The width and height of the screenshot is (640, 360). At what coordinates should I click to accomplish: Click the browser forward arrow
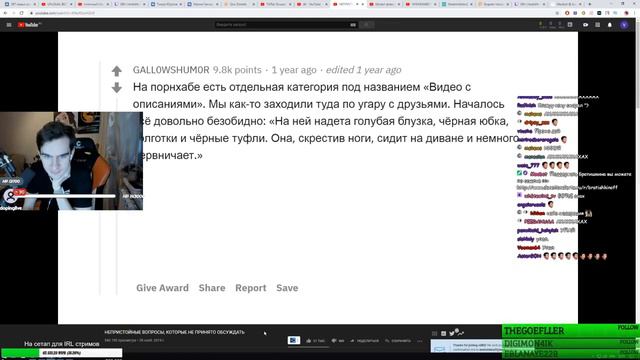point(13,13)
